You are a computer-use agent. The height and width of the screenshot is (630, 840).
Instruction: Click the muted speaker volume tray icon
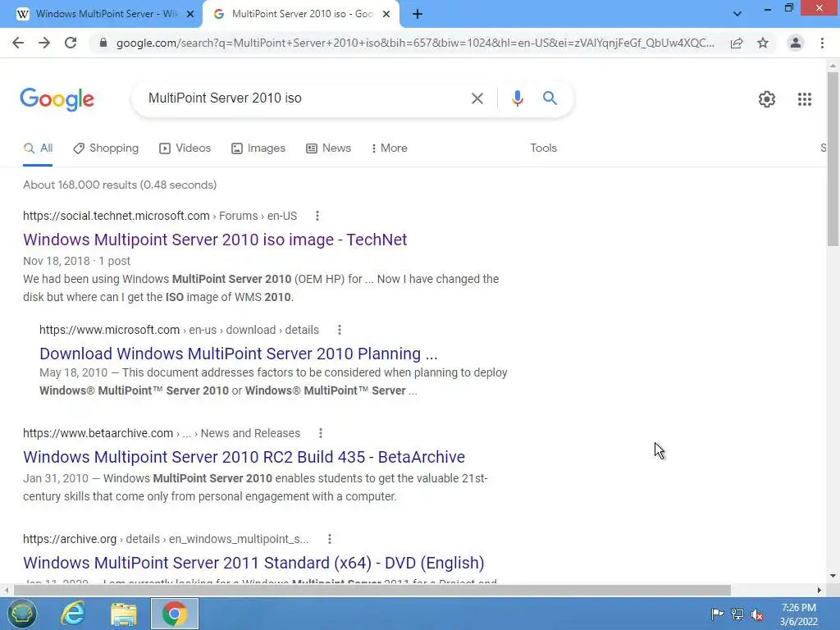pos(757,615)
